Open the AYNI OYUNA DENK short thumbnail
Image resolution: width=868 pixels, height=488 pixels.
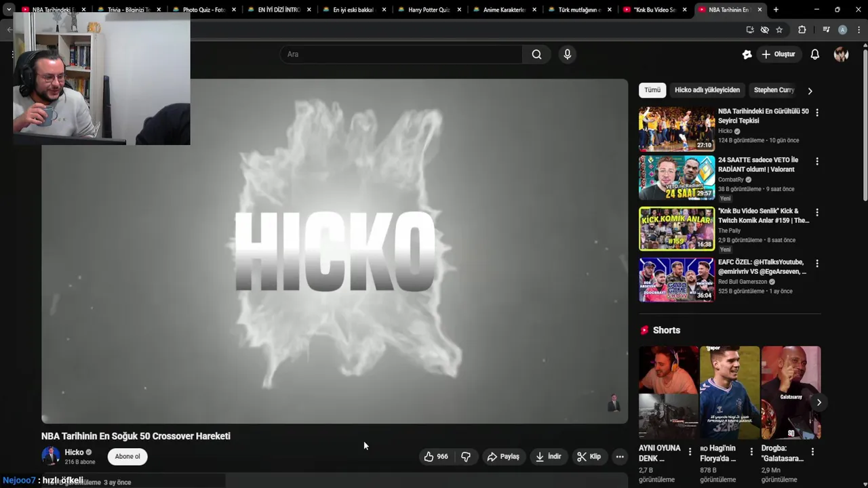(669, 392)
